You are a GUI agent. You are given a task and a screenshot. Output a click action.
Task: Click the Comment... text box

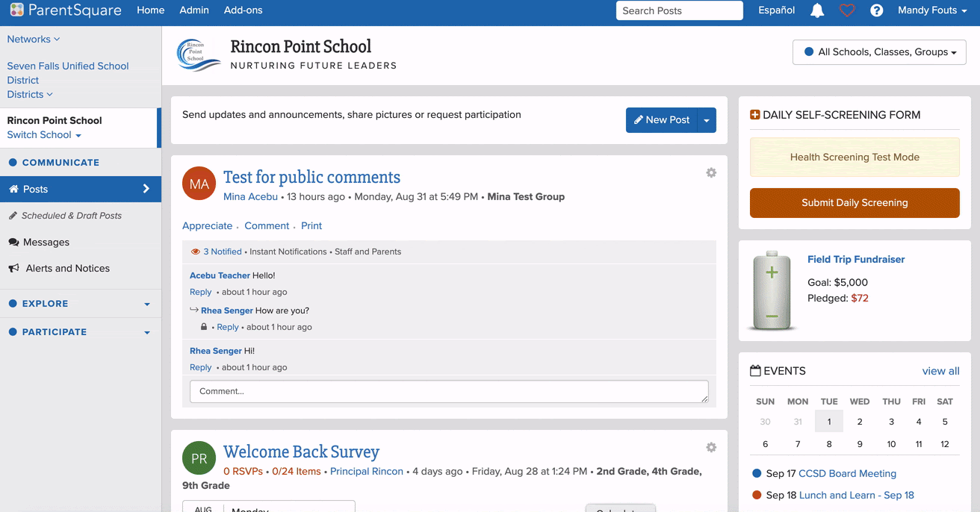[449, 392]
